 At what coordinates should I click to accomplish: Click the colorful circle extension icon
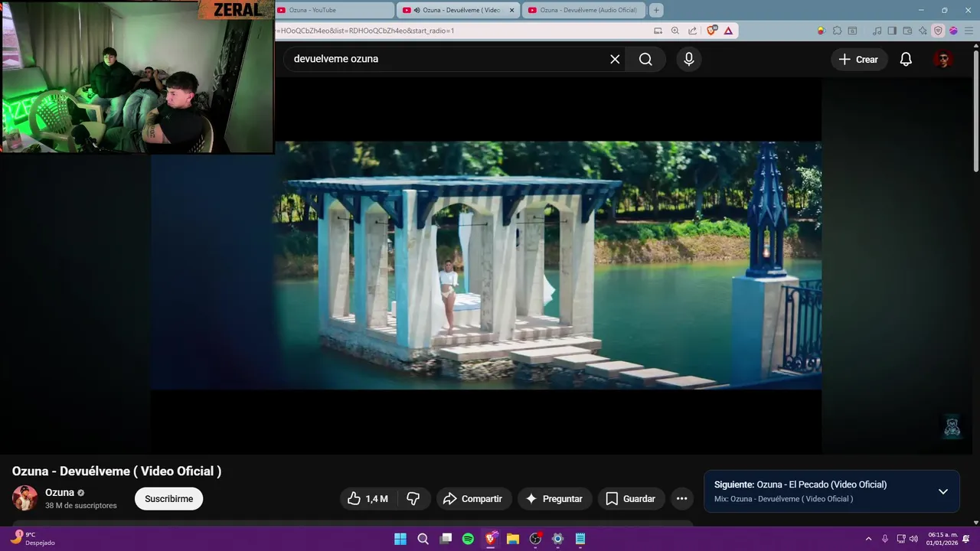pyautogui.click(x=822, y=31)
